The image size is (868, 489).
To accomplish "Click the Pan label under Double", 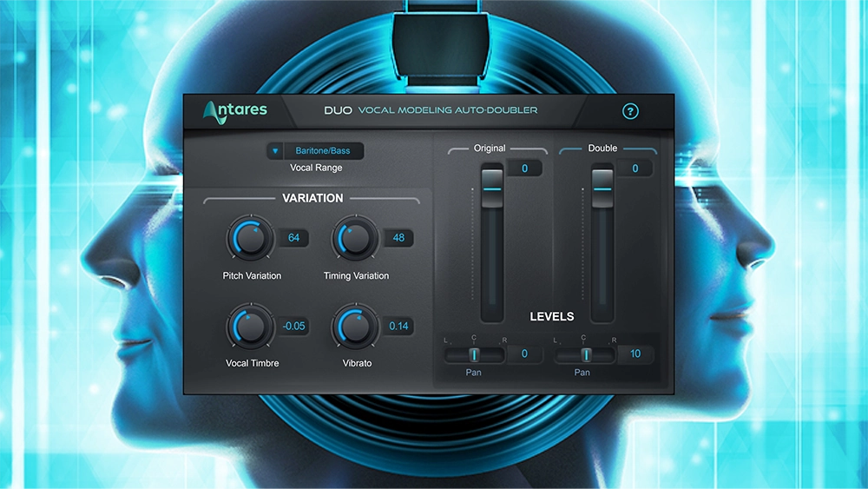I will click(582, 373).
